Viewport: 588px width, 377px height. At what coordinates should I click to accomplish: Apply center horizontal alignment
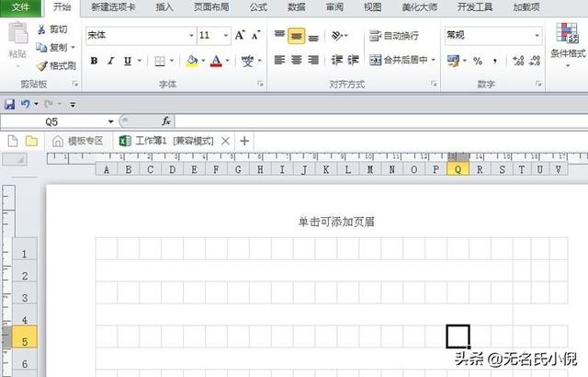[x=297, y=61]
